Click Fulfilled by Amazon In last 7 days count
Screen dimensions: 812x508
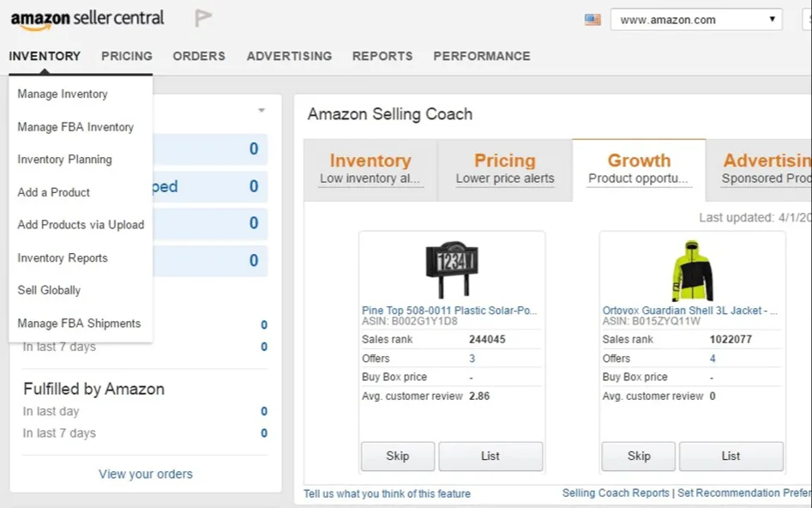tap(264, 432)
